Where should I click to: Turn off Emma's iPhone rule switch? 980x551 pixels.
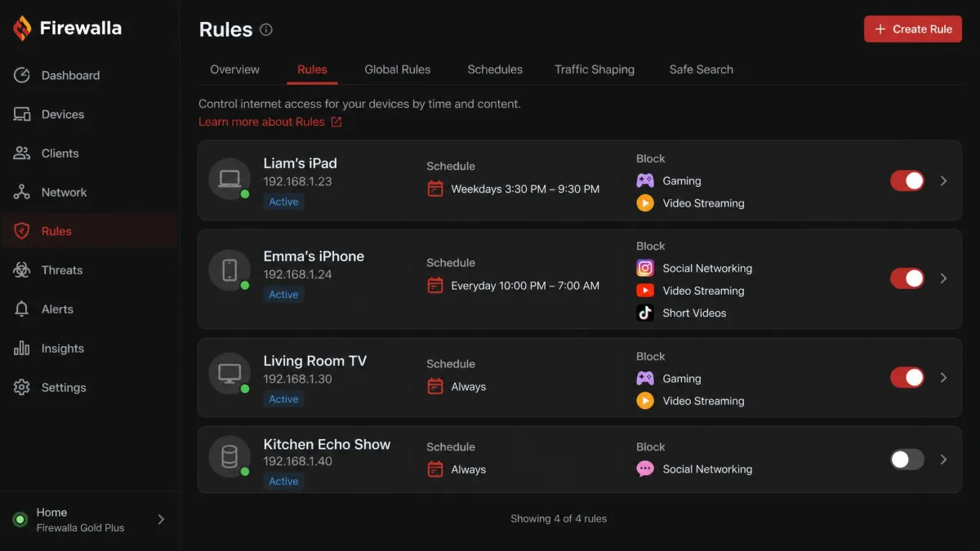point(907,278)
